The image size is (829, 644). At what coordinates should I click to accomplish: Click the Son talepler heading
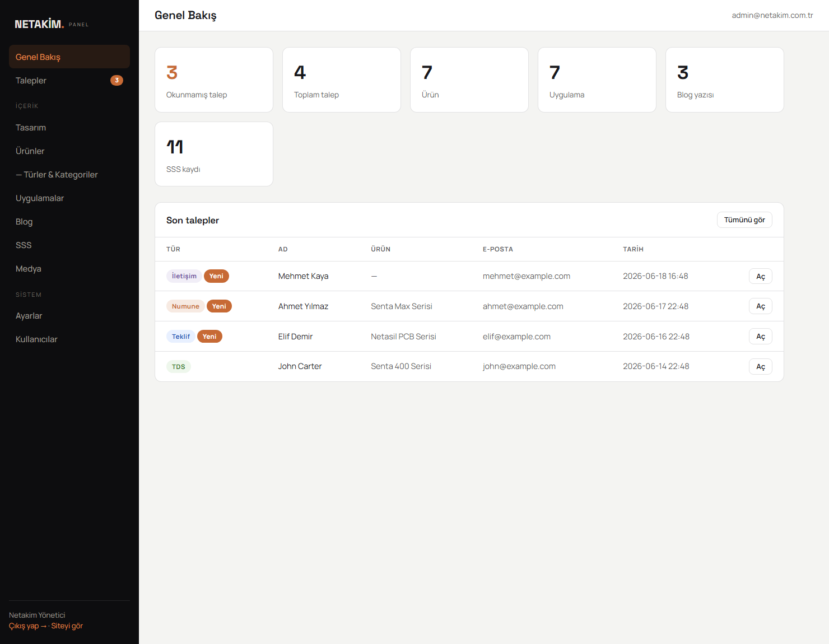pyautogui.click(x=193, y=220)
